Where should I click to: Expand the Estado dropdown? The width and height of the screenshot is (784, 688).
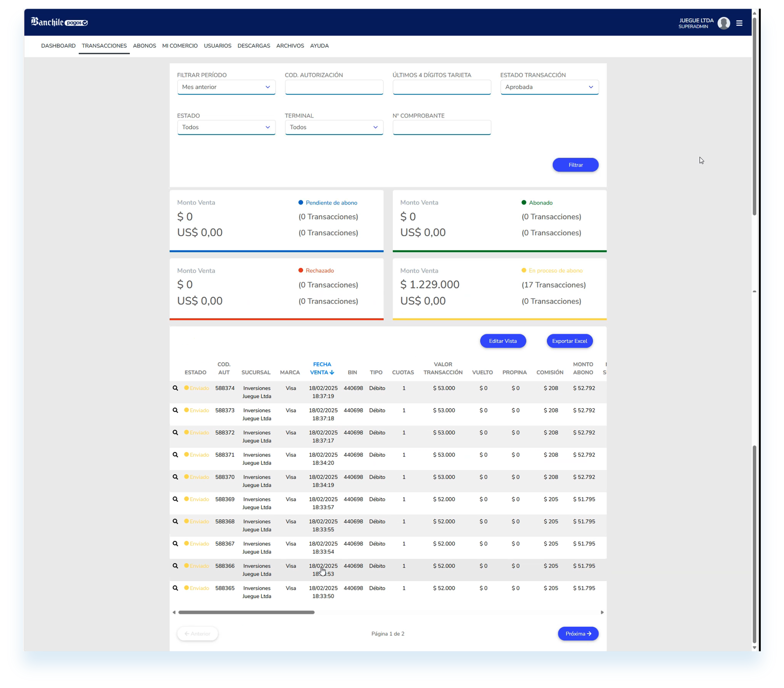click(x=226, y=127)
